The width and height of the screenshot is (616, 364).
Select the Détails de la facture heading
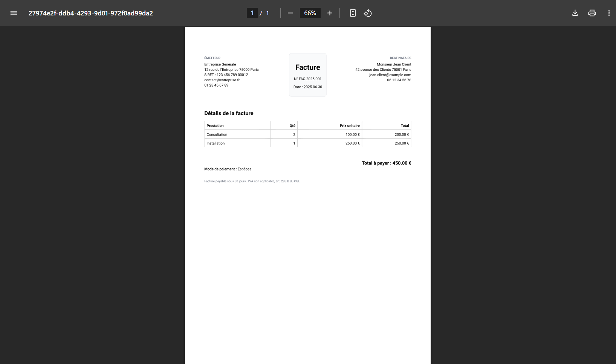tap(229, 113)
